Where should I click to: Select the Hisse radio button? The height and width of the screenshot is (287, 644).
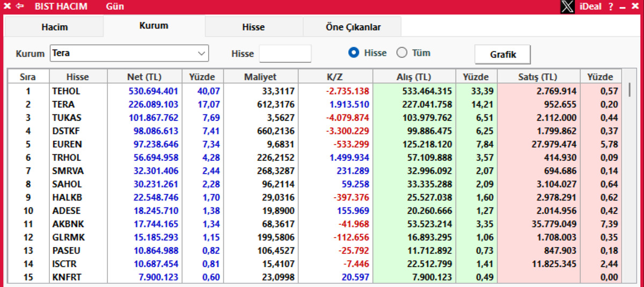tap(354, 53)
